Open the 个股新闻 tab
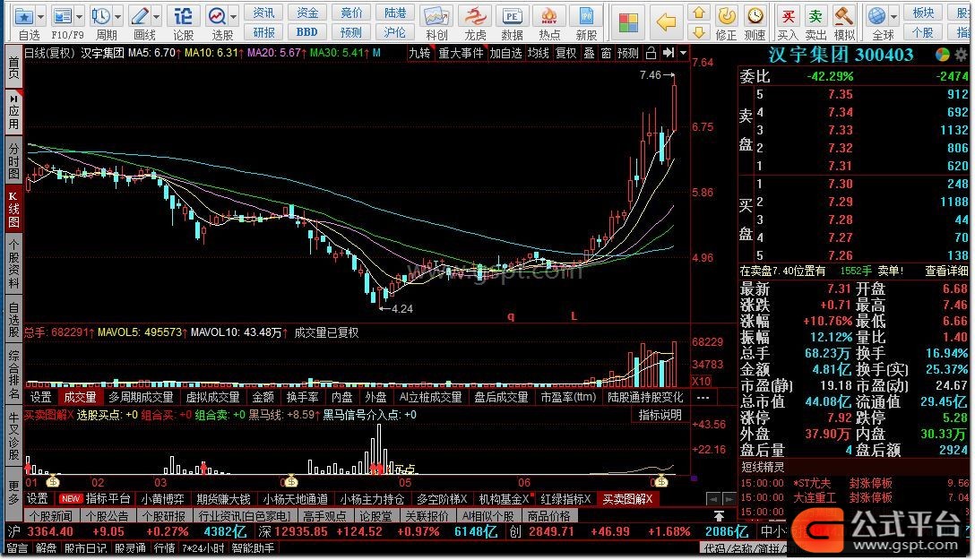The image size is (975, 560). (51, 516)
